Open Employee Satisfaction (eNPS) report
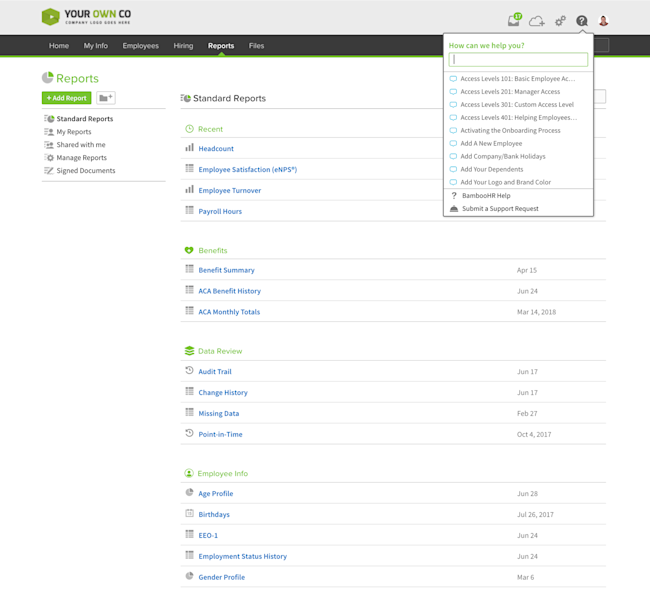Screen dimensions: 650x591 pyautogui.click(x=247, y=170)
